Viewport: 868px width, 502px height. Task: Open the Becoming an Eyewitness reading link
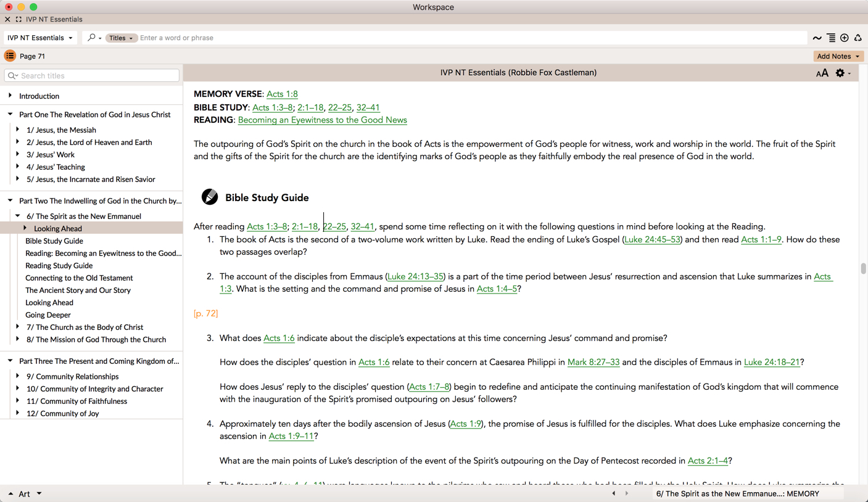[322, 120]
